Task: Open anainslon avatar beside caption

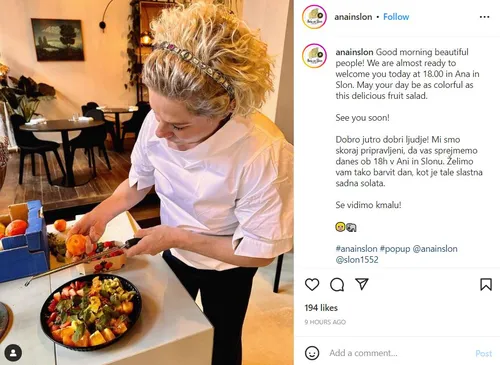Action: [314, 56]
